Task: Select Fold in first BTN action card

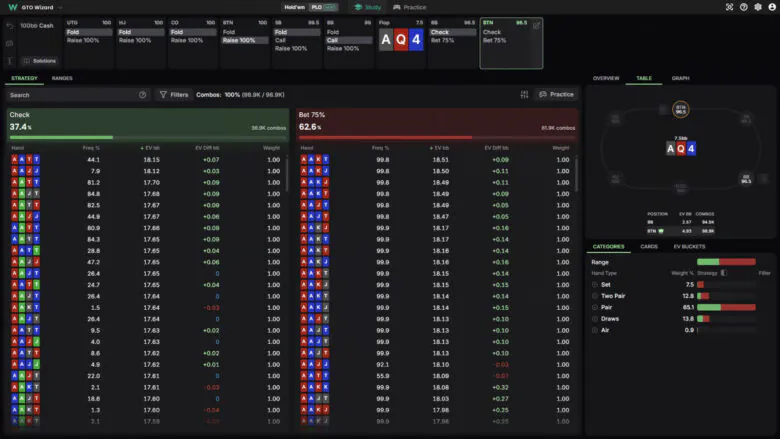Action: tap(245, 32)
